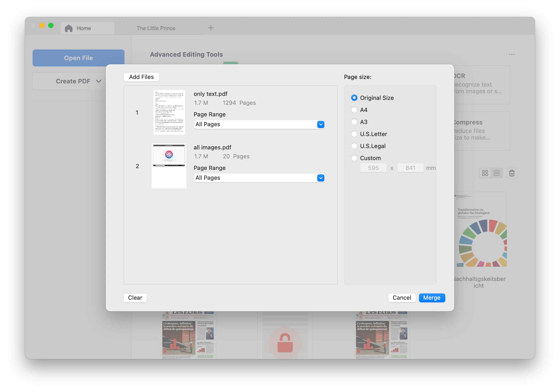Click the Add Files button
The image size is (560, 392).
[x=141, y=77]
